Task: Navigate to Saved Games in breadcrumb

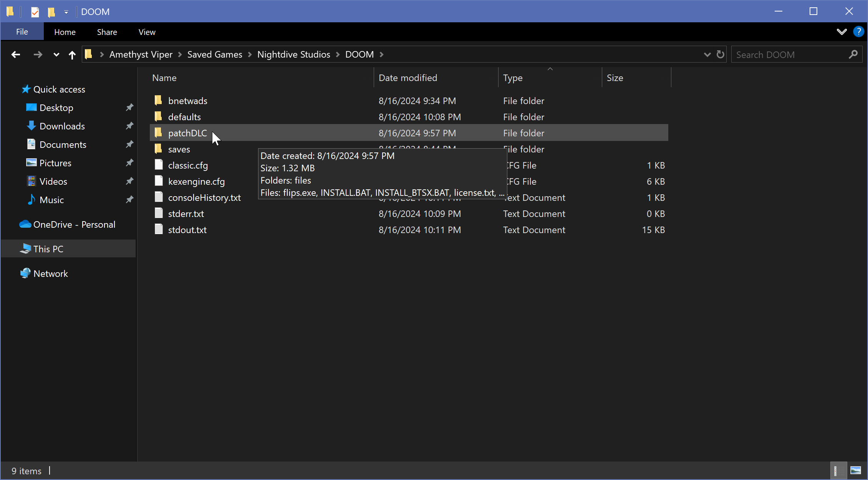Action: click(x=215, y=55)
